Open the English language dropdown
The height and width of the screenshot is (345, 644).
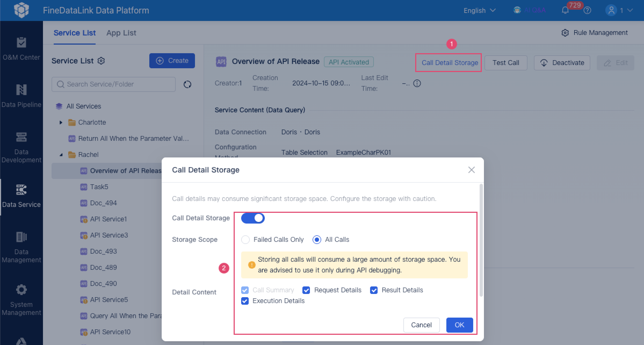(479, 10)
